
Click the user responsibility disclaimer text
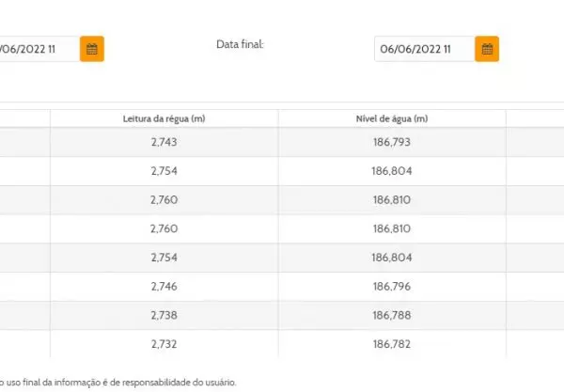pyautogui.click(x=117, y=382)
